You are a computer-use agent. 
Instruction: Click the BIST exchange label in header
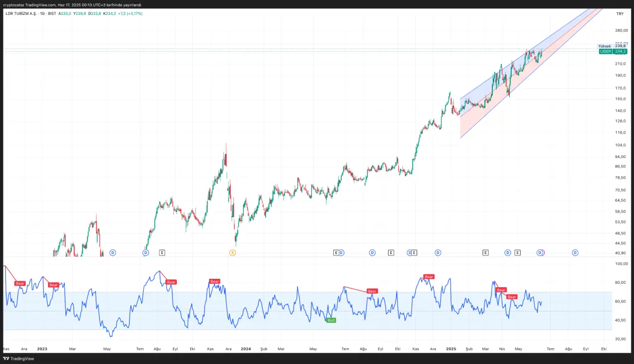click(x=52, y=13)
